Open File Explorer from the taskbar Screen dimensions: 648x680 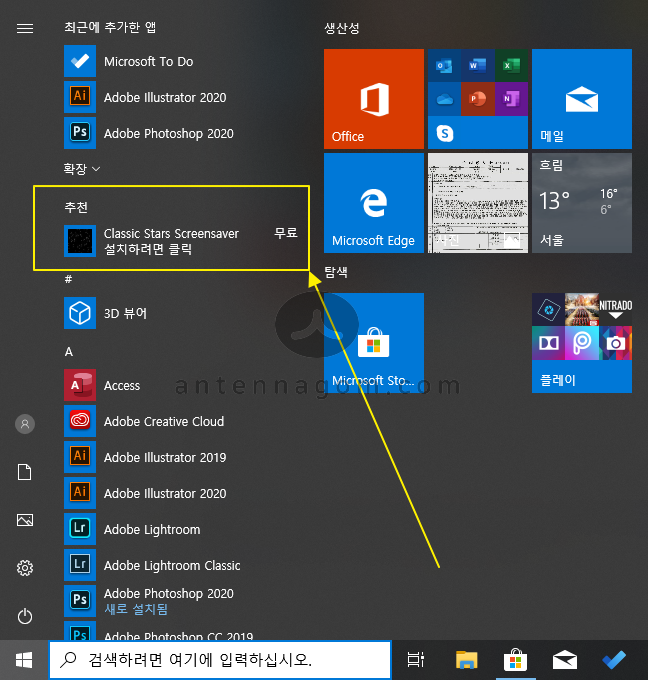coord(467,660)
